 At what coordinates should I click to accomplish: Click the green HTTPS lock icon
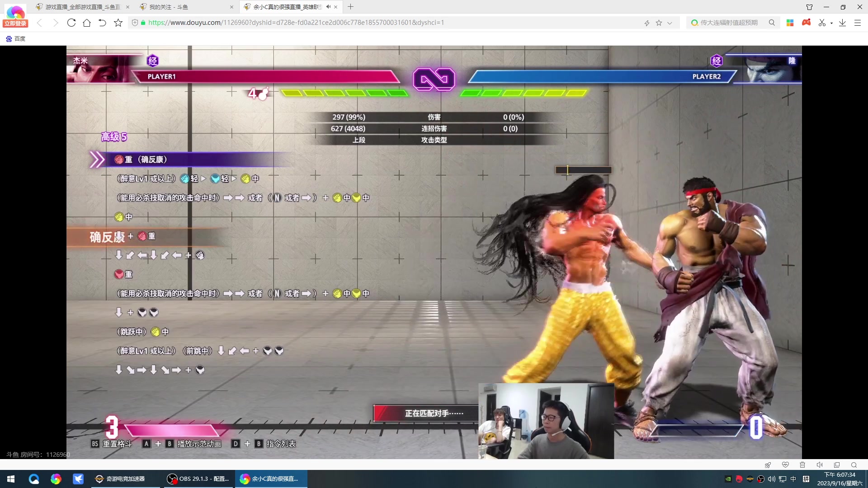(143, 23)
